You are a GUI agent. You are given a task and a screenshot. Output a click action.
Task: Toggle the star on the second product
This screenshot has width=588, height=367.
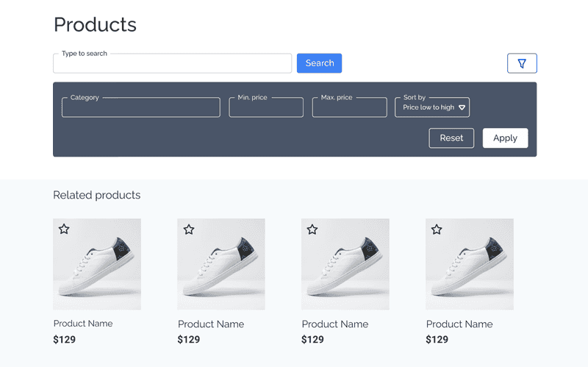pos(189,229)
